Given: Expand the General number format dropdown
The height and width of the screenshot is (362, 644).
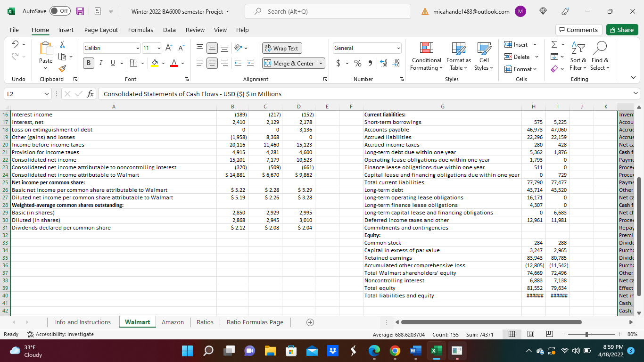Looking at the screenshot, I should pyautogui.click(x=398, y=48).
